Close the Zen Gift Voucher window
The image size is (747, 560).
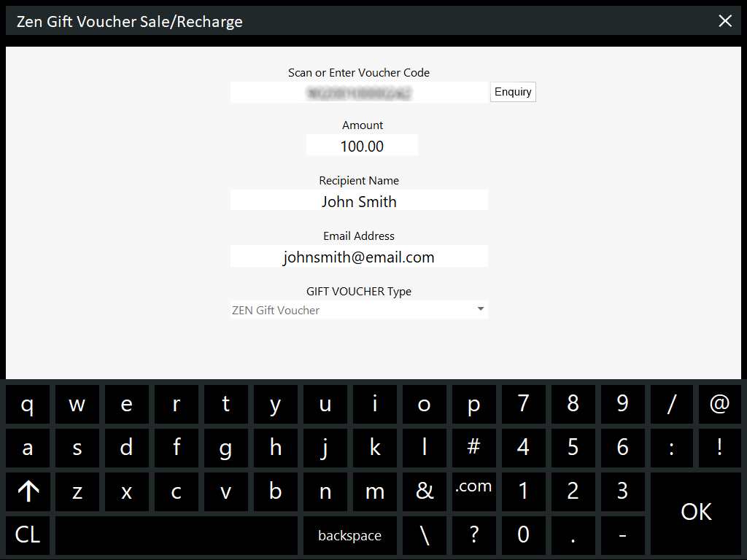click(x=725, y=21)
